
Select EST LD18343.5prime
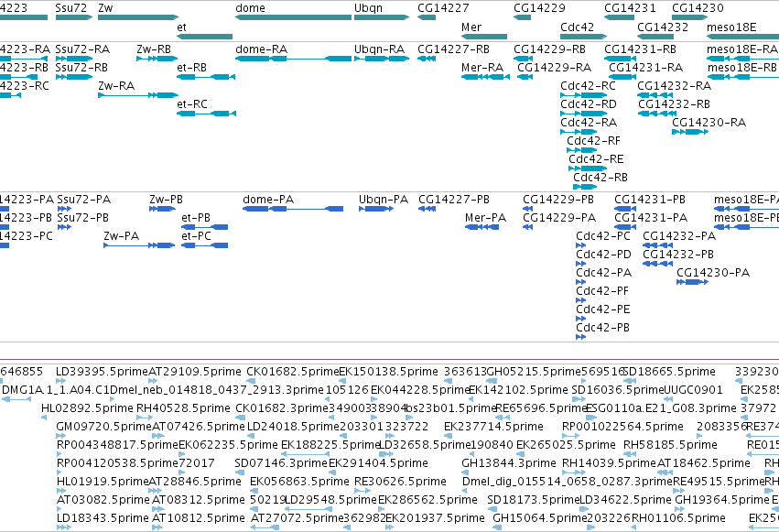tap(63, 527)
